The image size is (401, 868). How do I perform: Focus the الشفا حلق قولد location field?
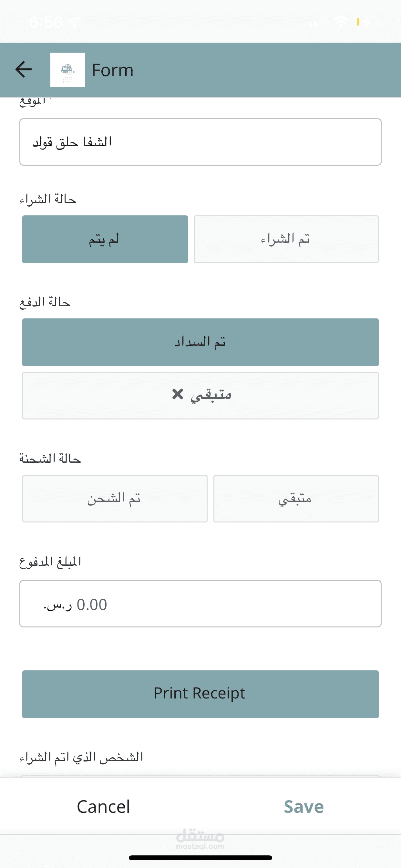(200, 142)
